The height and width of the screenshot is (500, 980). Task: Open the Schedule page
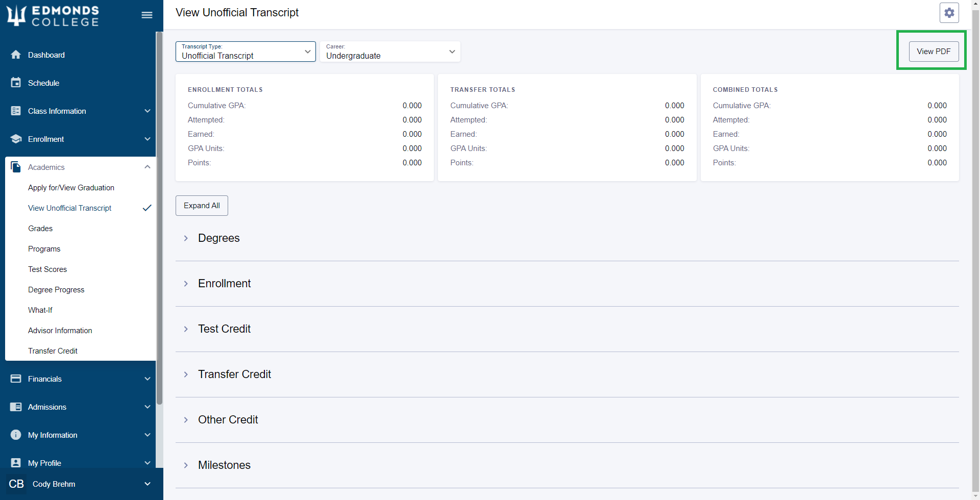[44, 83]
